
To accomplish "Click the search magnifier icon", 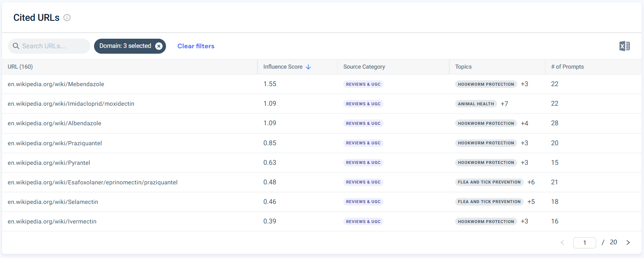I will pos(16,46).
